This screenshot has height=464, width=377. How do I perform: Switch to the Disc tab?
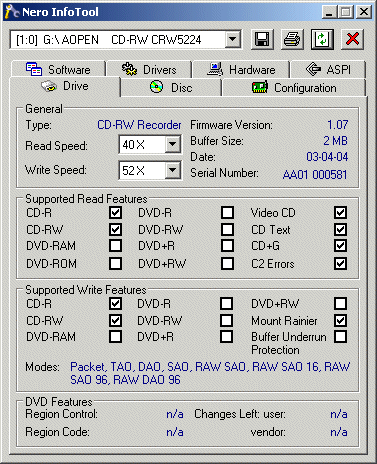[x=171, y=88]
